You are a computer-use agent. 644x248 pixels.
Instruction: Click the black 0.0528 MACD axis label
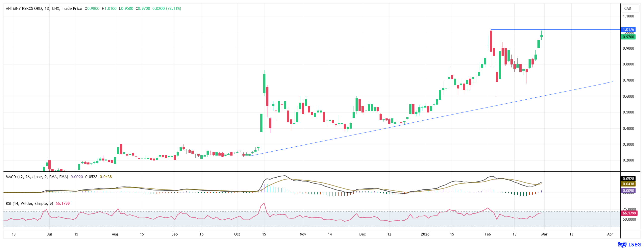(628, 179)
